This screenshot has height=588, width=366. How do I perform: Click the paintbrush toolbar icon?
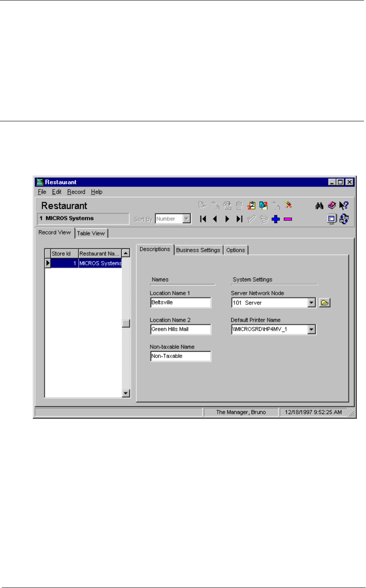(288, 206)
